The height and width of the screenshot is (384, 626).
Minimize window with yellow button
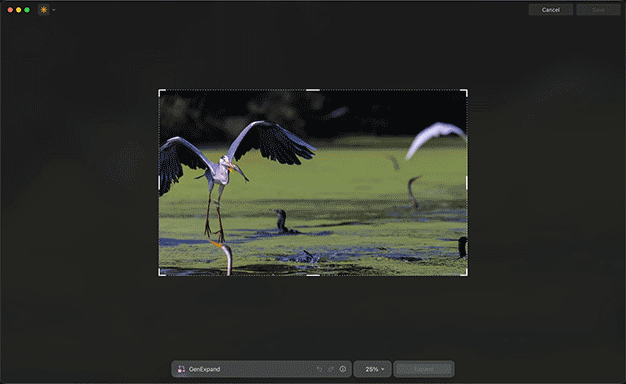coord(18,10)
